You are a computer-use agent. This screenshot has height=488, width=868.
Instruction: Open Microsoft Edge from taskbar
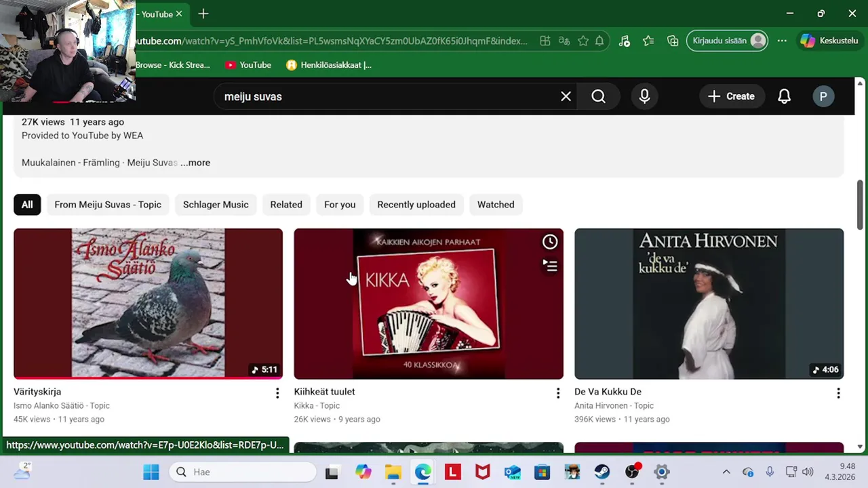point(423,472)
